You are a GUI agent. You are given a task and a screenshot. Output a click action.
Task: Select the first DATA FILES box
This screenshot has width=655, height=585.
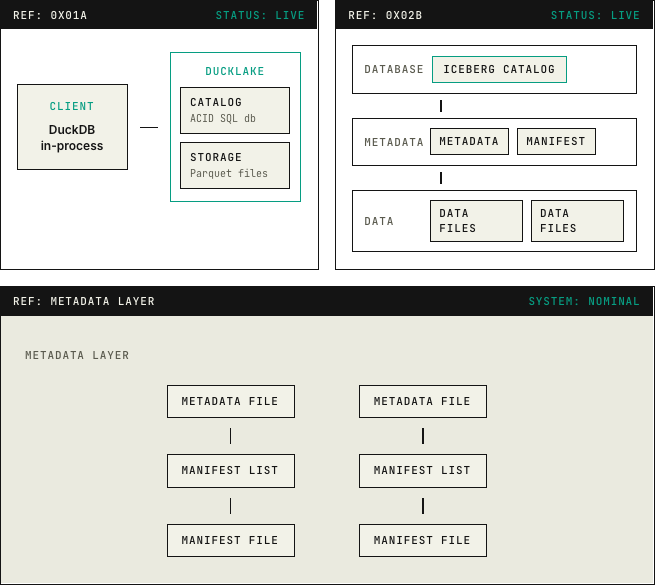477,221
